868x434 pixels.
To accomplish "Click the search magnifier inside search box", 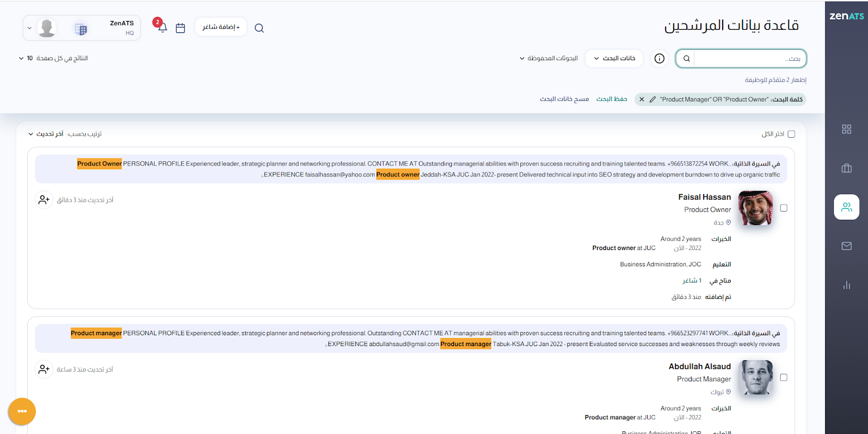I will (686, 59).
